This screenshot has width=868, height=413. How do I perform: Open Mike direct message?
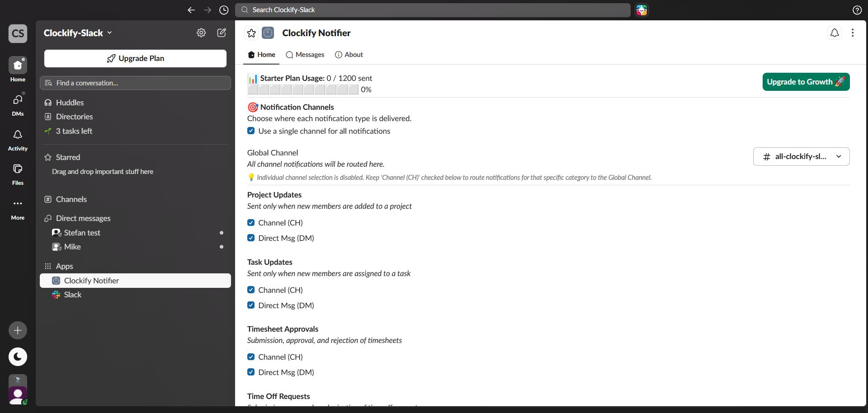coord(135,247)
